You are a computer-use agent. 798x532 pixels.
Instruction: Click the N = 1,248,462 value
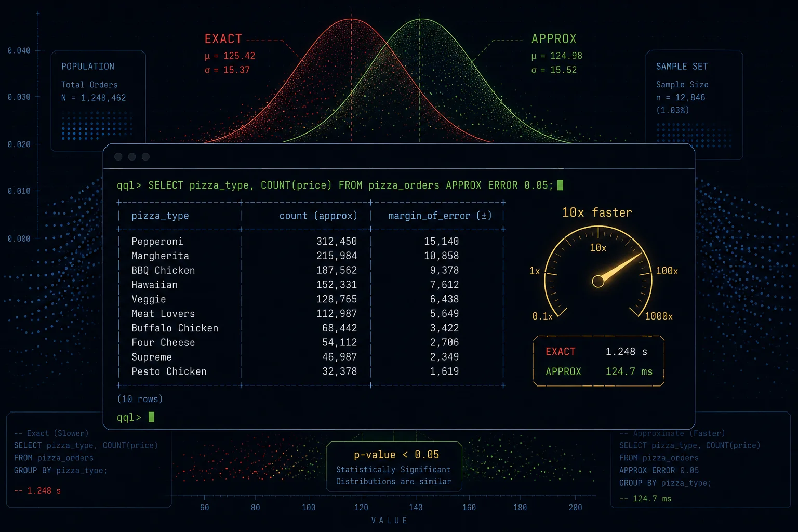click(94, 98)
